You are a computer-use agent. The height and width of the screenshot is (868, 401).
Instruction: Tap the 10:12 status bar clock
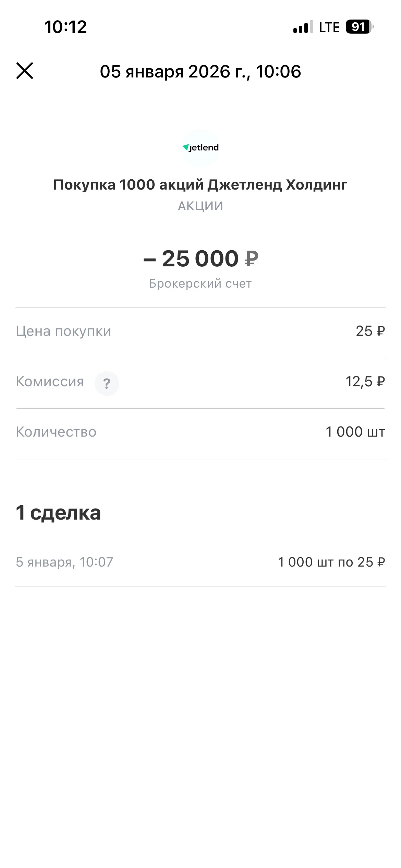point(65,27)
